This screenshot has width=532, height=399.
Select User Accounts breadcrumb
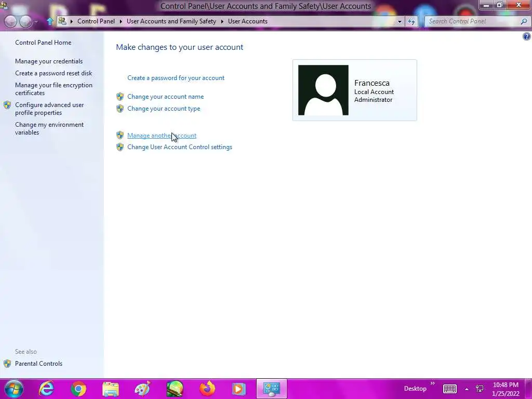248,21
